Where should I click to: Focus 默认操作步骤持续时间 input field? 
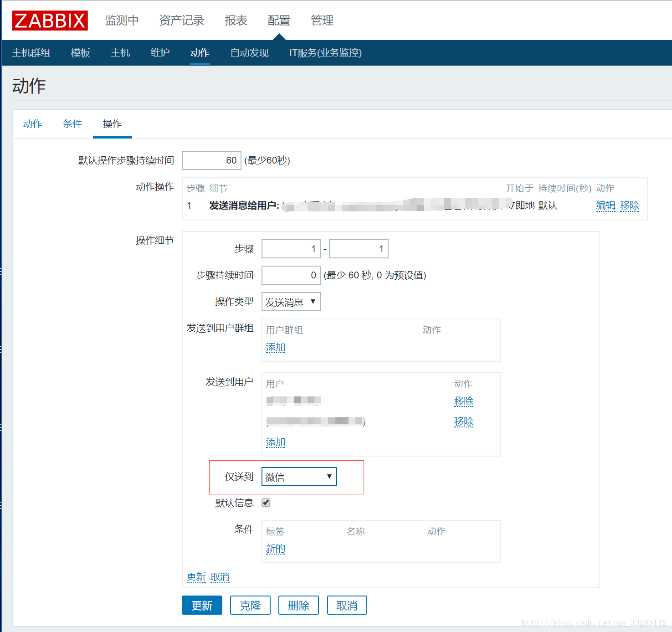coord(211,160)
